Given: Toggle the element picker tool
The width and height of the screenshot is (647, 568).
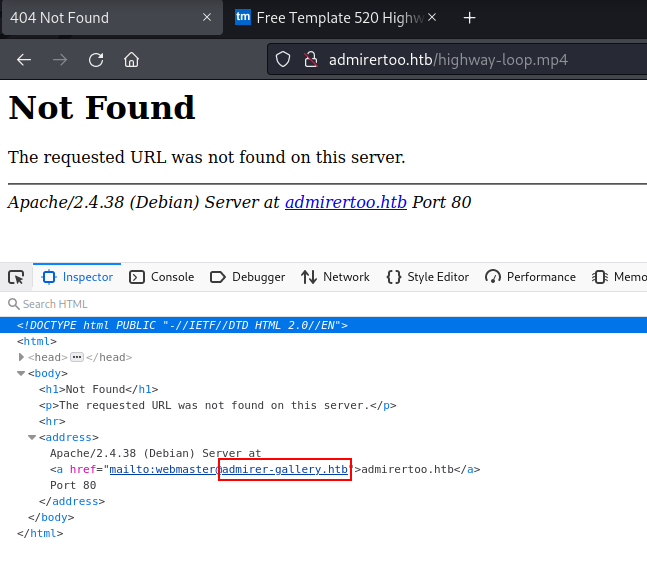Looking at the screenshot, I should click(16, 277).
